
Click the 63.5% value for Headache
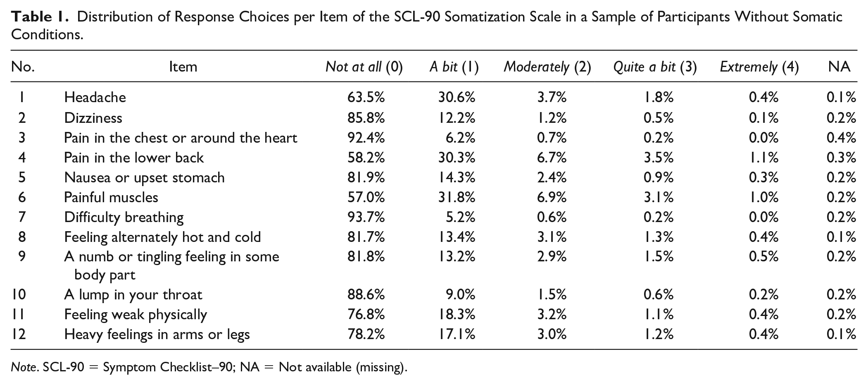tap(366, 97)
